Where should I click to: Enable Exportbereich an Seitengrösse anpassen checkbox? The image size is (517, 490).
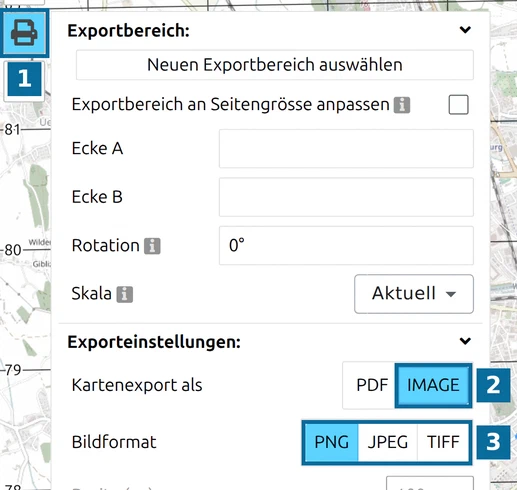pos(458,105)
